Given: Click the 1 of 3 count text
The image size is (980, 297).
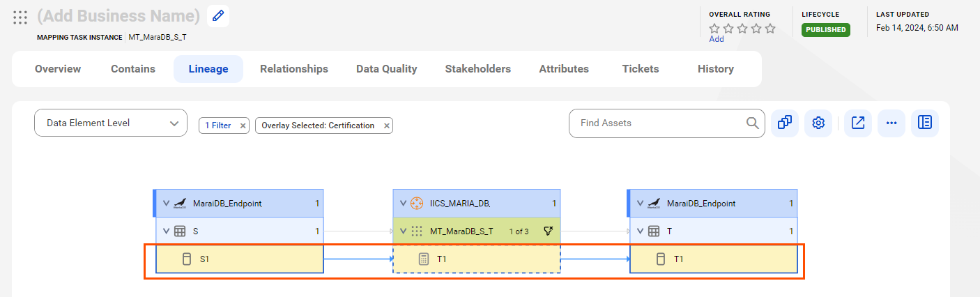Looking at the screenshot, I should (x=519, y=231).
